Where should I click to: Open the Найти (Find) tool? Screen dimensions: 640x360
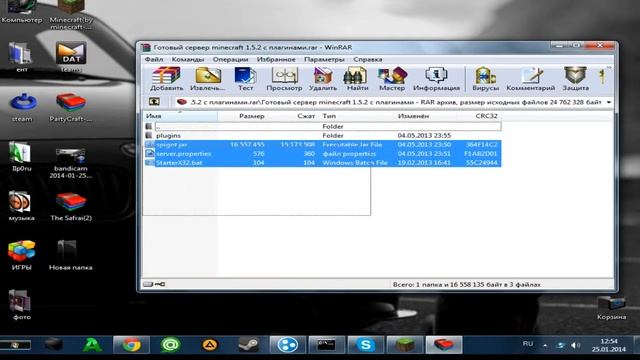coord(357,79)
